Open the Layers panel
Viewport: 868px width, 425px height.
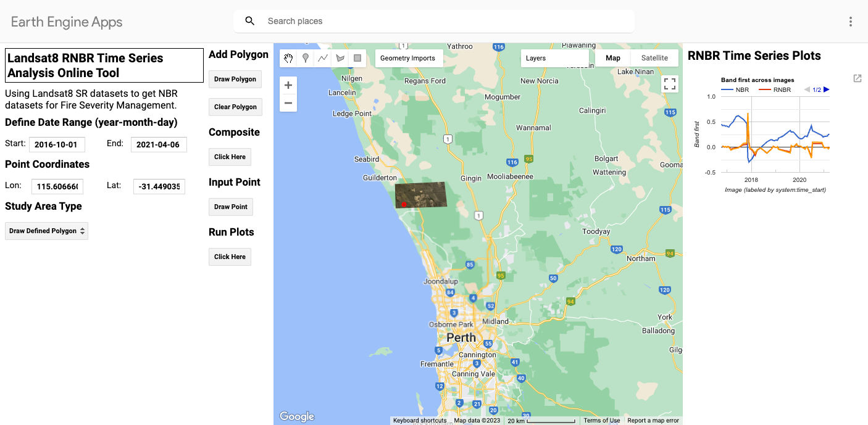click(554, 58)
